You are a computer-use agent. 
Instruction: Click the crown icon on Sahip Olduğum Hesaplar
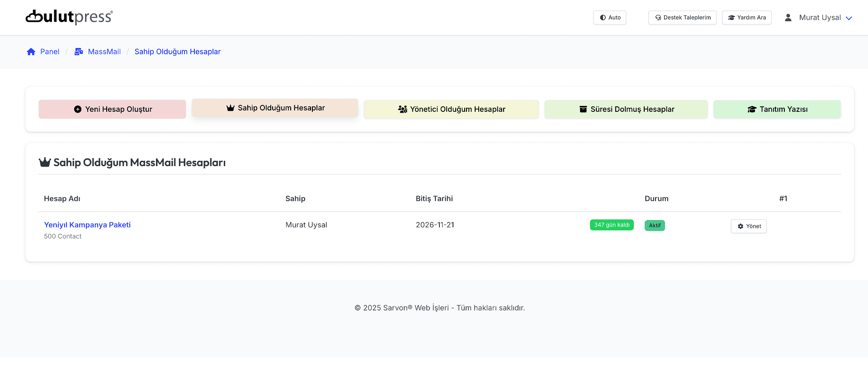231,108
